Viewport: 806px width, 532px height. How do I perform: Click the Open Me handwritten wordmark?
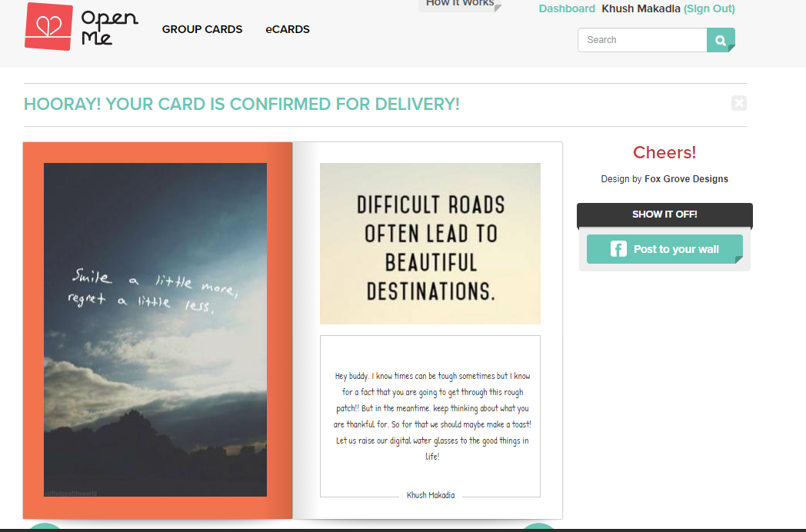[x=109, y=27]
